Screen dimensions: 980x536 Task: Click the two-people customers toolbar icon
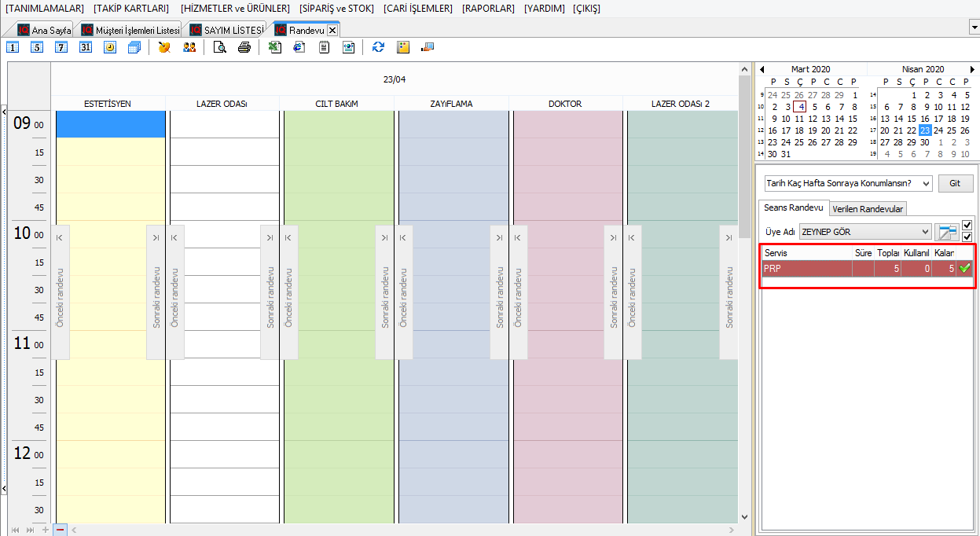[189, 47]
